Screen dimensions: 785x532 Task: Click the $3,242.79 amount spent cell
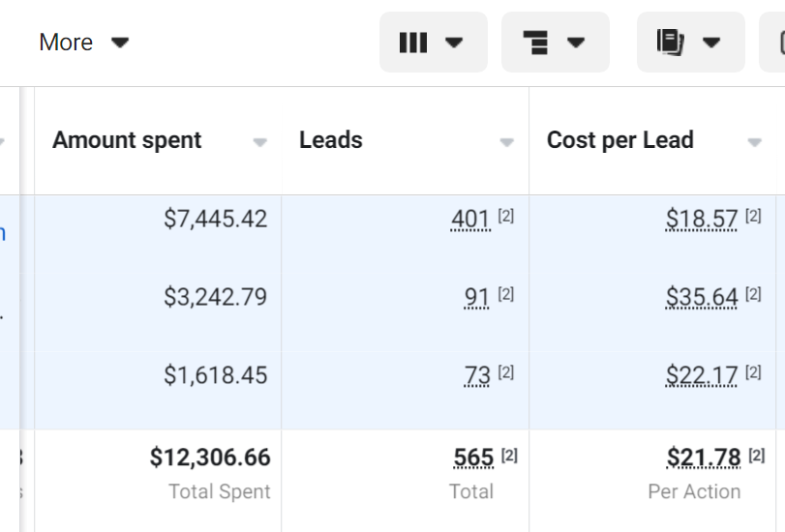[x=215, y=297]
